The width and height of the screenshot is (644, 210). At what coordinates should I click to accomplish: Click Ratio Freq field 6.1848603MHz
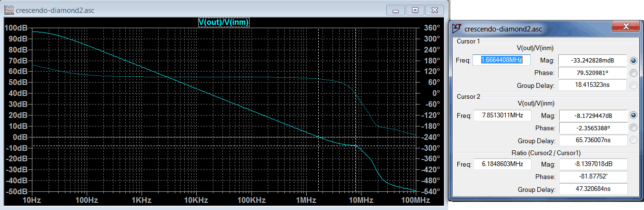click(x=503, y=164)
